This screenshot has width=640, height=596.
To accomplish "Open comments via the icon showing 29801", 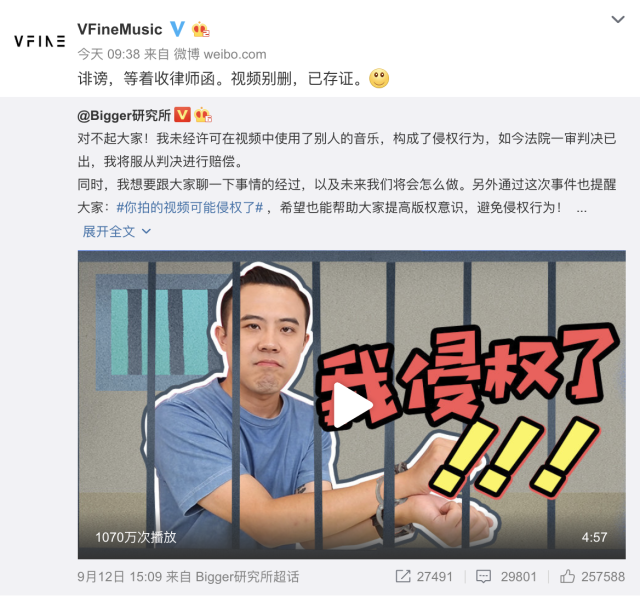I will click(x=506, y=576).
